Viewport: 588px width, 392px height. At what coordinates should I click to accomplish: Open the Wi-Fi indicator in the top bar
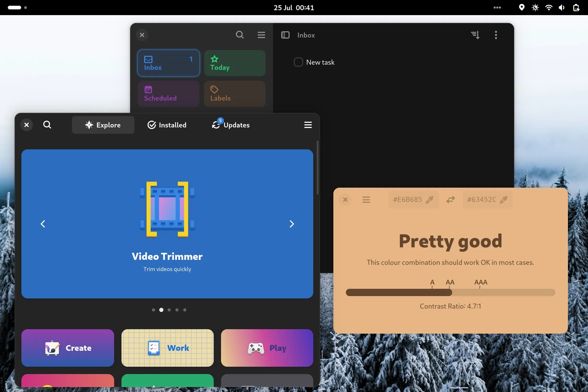(549, 8)
